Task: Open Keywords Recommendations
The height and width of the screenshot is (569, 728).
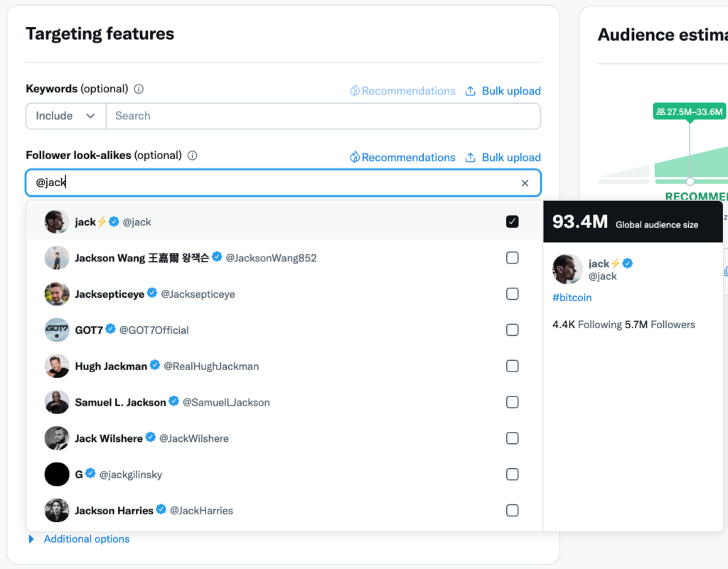Action: (409, 91)
